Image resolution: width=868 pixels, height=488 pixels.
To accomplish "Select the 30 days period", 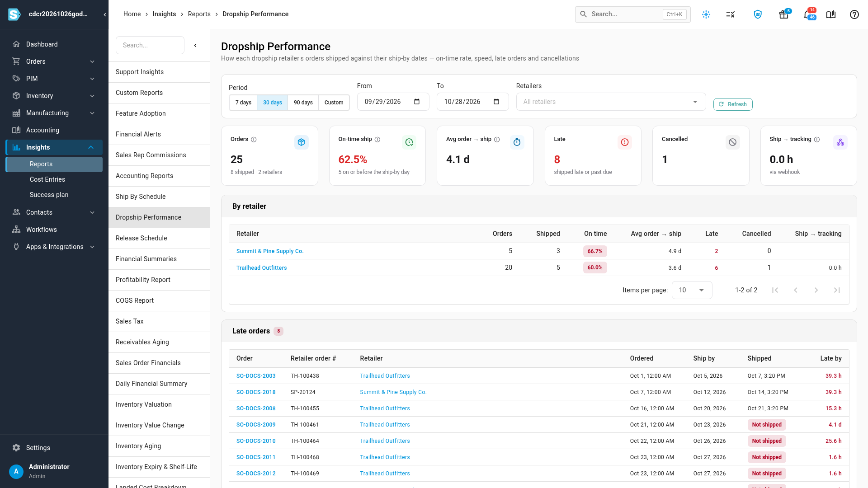I will tap(273, 103).
